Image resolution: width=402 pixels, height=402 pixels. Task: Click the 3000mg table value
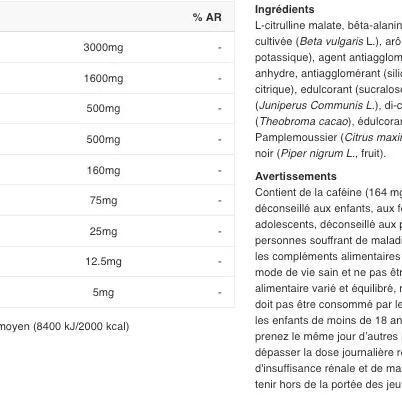point(103,47)
